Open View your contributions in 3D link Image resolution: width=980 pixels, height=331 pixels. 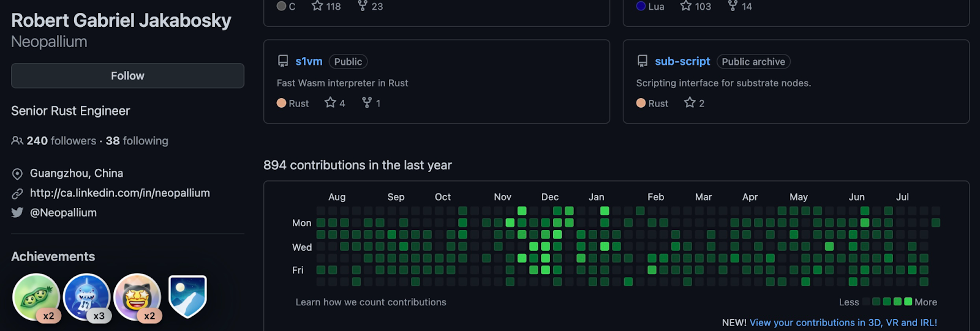pyautogui.click(x=843, y=322)
